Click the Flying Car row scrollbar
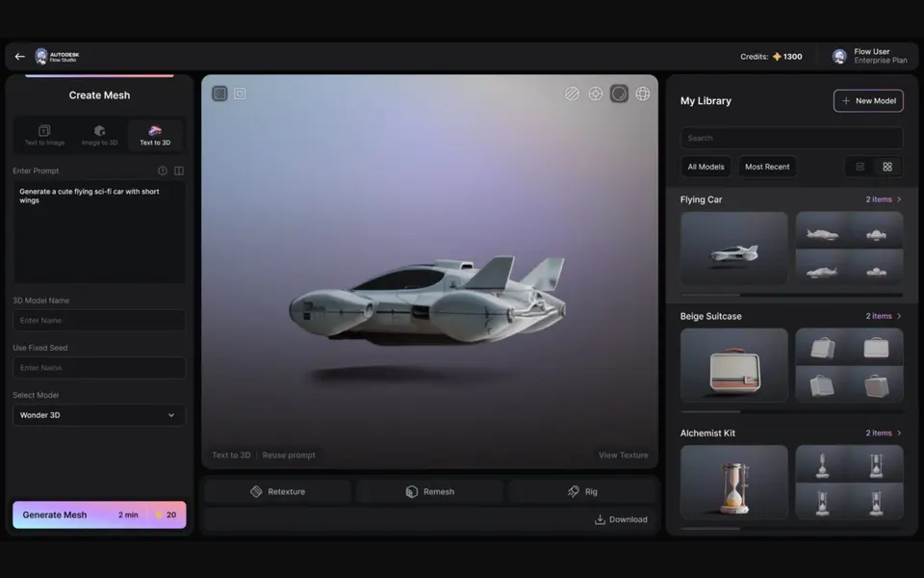 [x=791, y=295]
